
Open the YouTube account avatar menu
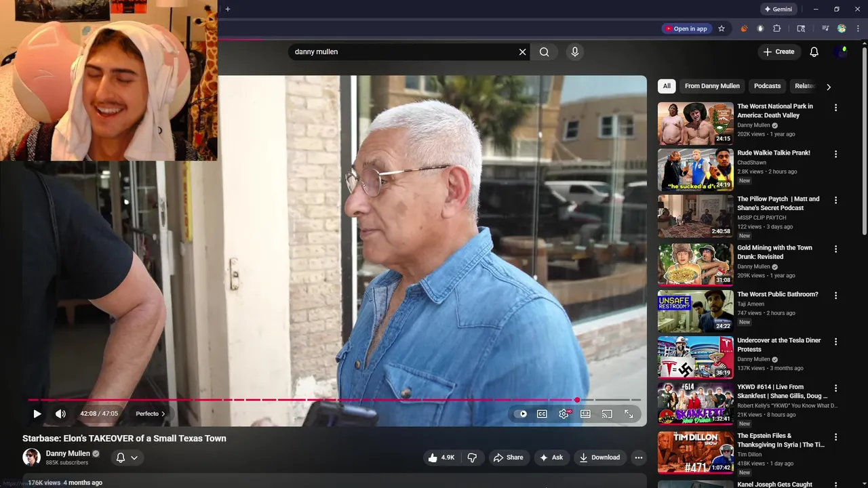[x=842, y=52]
